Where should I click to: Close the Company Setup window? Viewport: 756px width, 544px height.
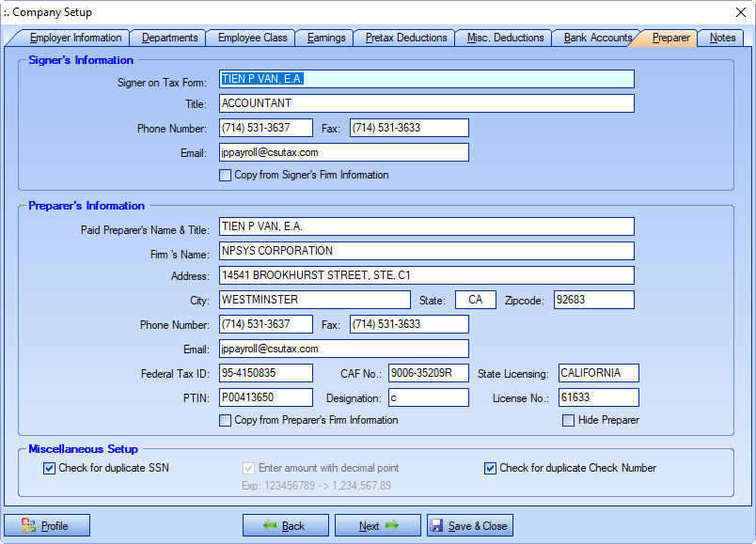click(739, 12)
